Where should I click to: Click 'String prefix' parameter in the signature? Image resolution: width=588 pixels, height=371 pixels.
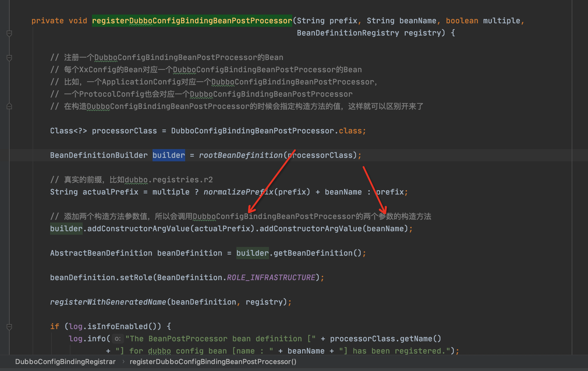pos(327,21)
